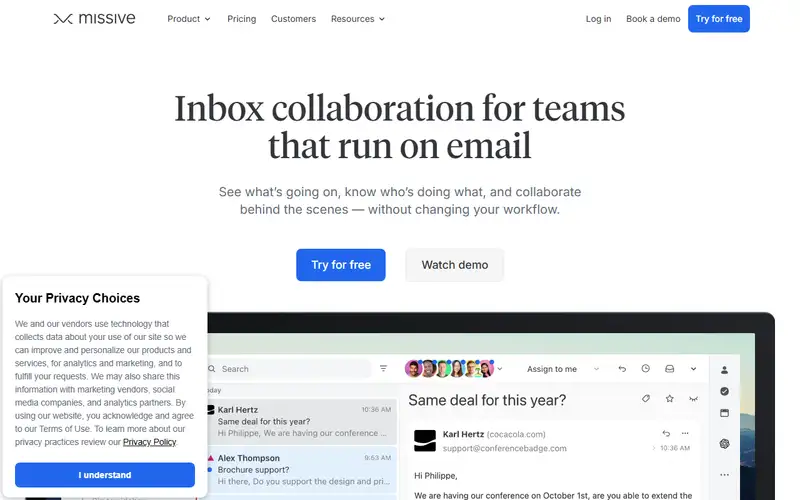Click the pink triangle icon beside Alex Thompson
The image size is (800, 500).
pos(211,458)
